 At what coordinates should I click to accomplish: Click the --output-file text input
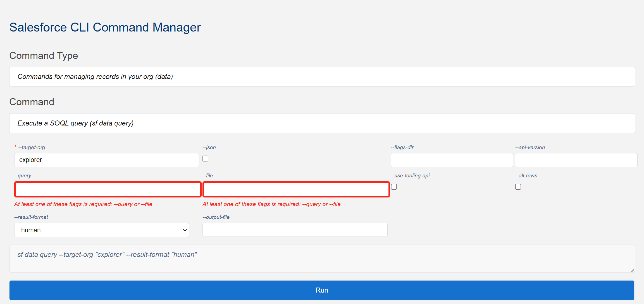tap(295, 230)
